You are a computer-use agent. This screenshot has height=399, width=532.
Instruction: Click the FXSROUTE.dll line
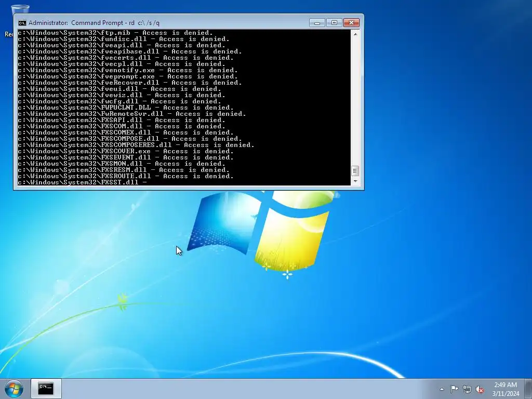[x=126, y=177]
